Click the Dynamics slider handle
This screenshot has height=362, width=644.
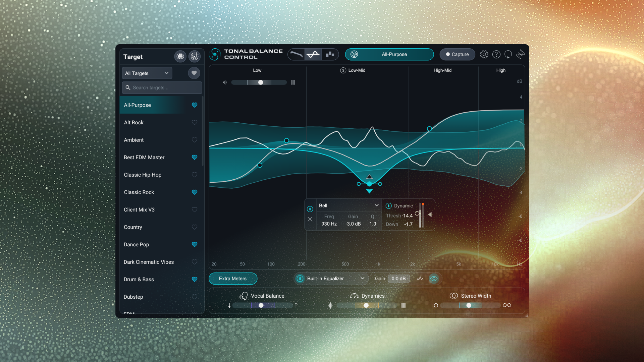[366, 305]
